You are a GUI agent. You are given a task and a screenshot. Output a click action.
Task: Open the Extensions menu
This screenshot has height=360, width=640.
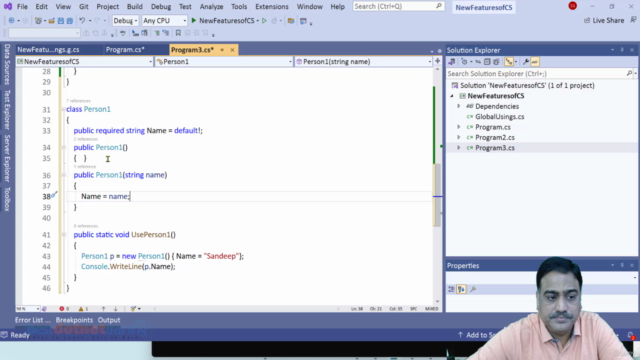coord(272,7)
